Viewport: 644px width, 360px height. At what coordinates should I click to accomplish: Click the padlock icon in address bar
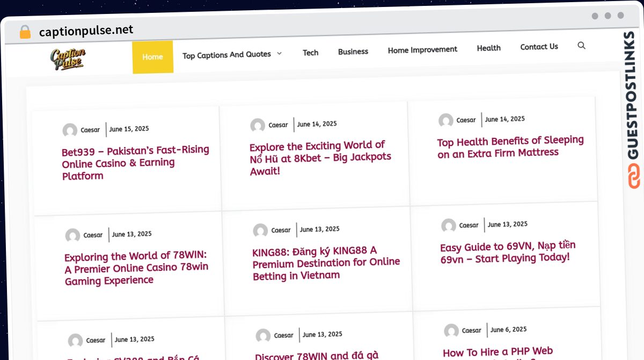[x=25, y=32]
